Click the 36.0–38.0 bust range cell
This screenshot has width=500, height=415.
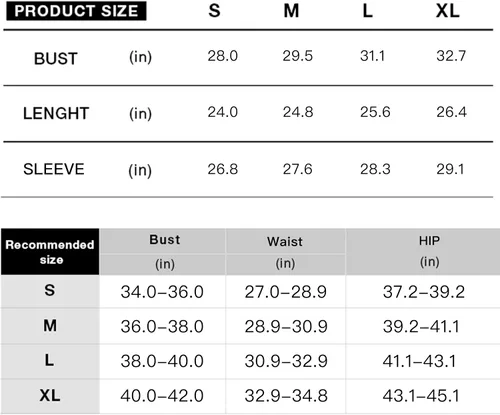tap(162, 326)
